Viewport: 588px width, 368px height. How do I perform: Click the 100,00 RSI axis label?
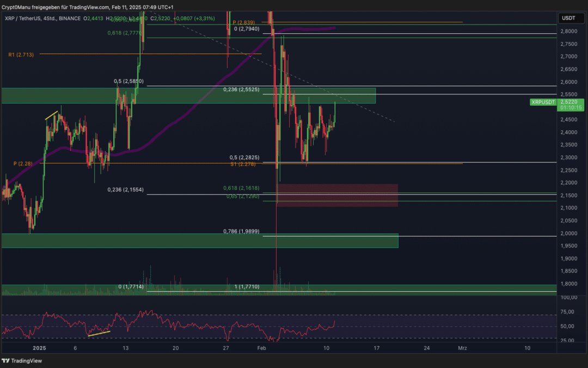pyautogui.click(x=568, y=298)
